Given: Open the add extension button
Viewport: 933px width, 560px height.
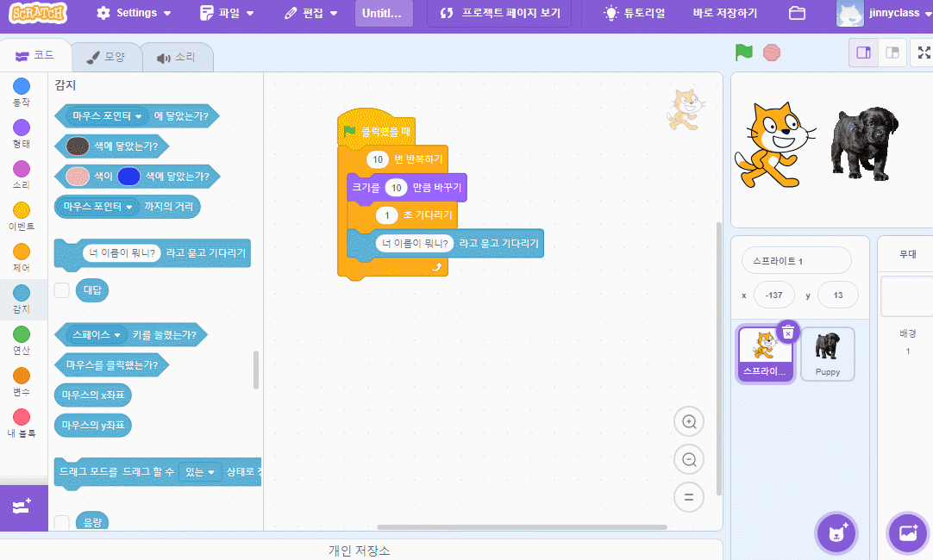Looking at the screenshot, I should coord(22,507).
